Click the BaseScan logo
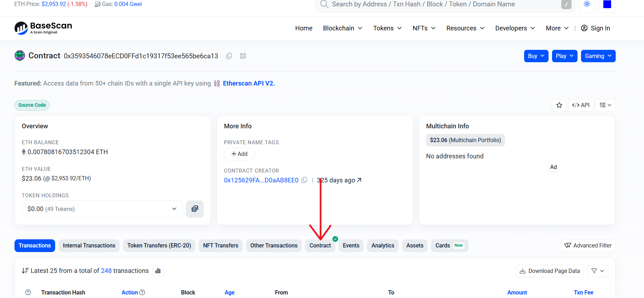This screenshot has height=298, width=644. pyautogui.click(x=43, y=28)
